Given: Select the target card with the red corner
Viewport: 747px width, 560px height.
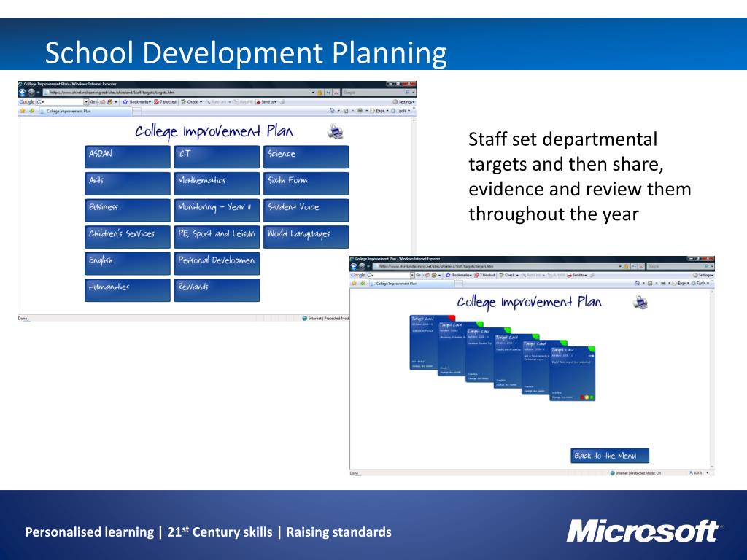Looking at the screenshot, I should pyautogui.click(x=424, y=343).
